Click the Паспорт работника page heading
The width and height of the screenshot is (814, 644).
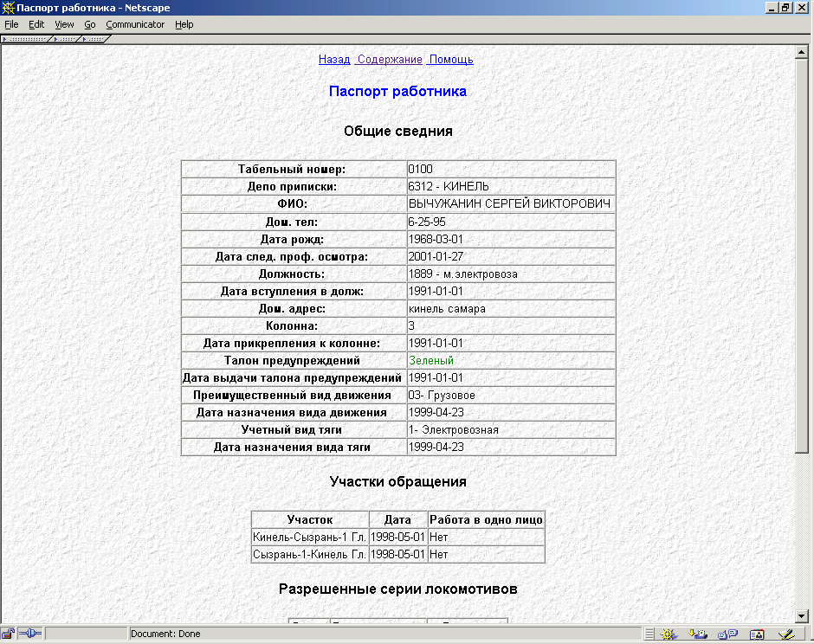397,92
